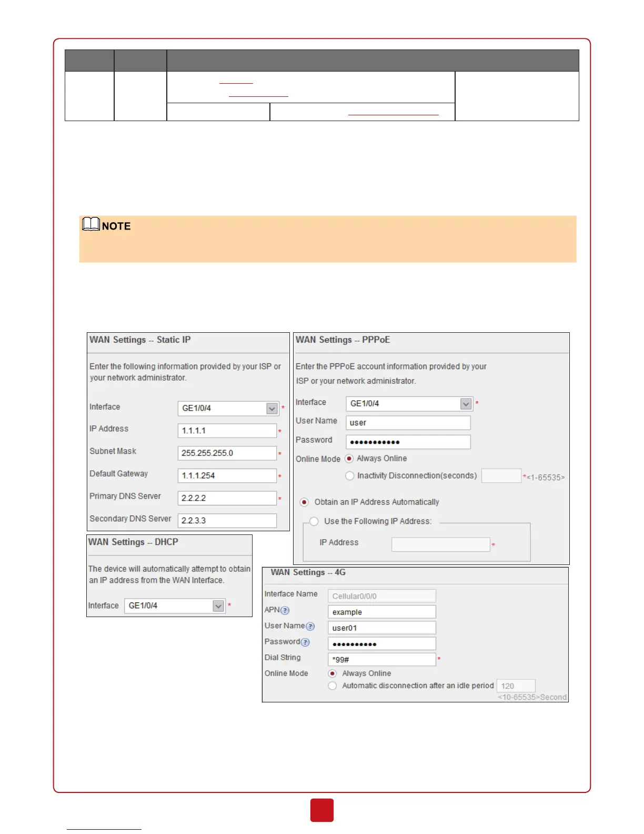Click the <1-65535> range hint text

click(546, 478)
